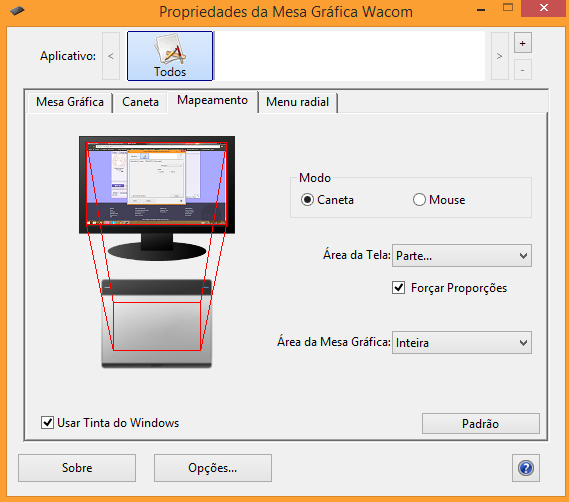
Task: Click the Opções... button
Action: tap(213, 468)
